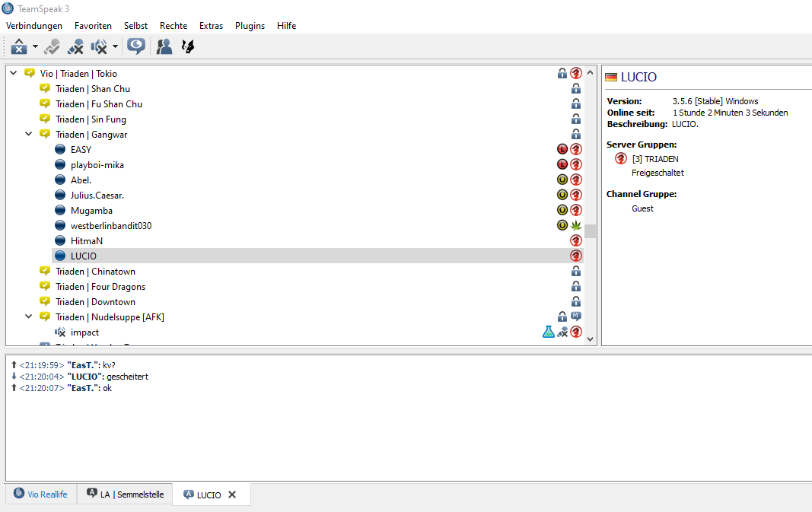
Task: Select the Triaden | Four Dragons channel
Action: click(100, 287)
